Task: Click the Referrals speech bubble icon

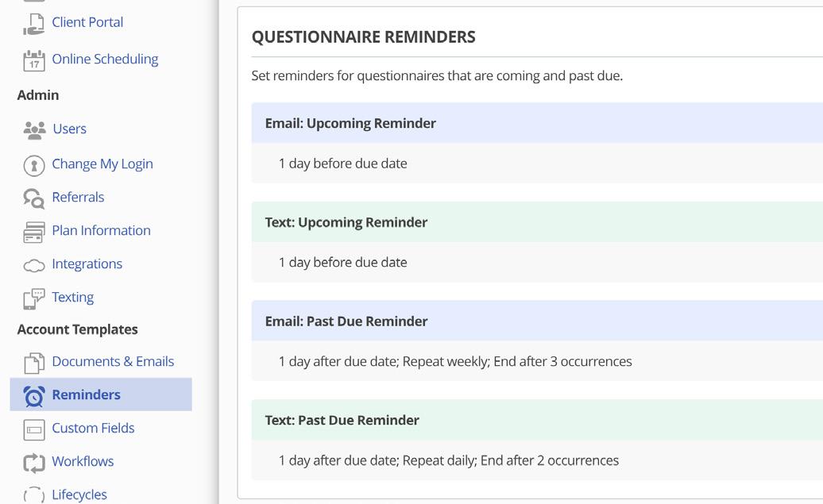Action: tap(33, 198)
